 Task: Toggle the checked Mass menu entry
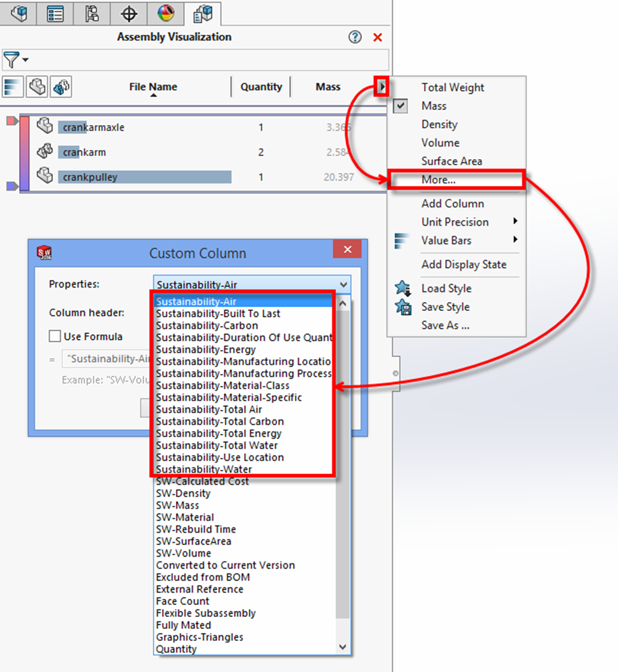click(x=434, y=106)
